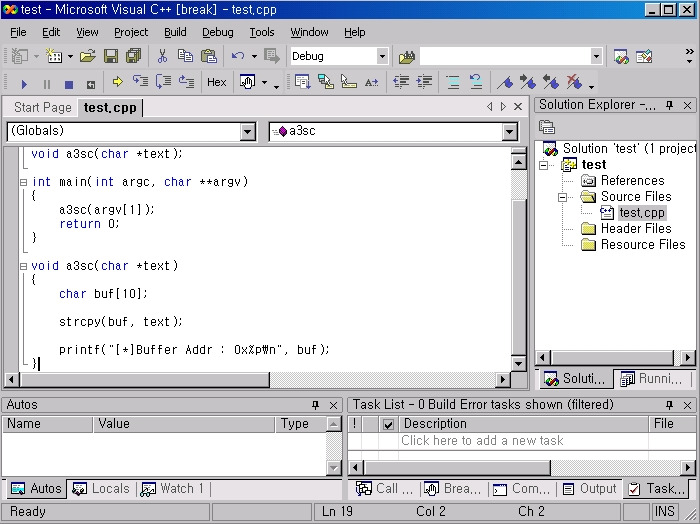Click the Continue debugging play icon
The height and width of the screenshot is (524, 700).
click(24, 83)
